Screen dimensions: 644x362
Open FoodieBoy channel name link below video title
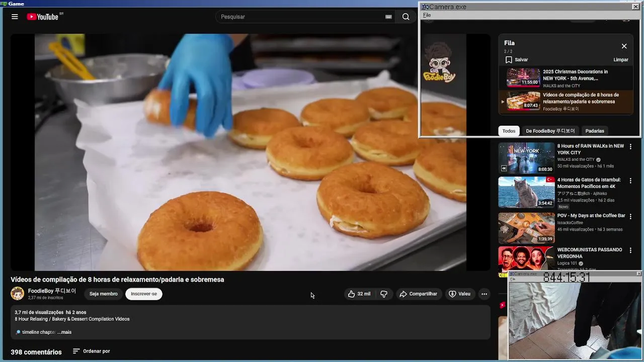tap(52, 291)
